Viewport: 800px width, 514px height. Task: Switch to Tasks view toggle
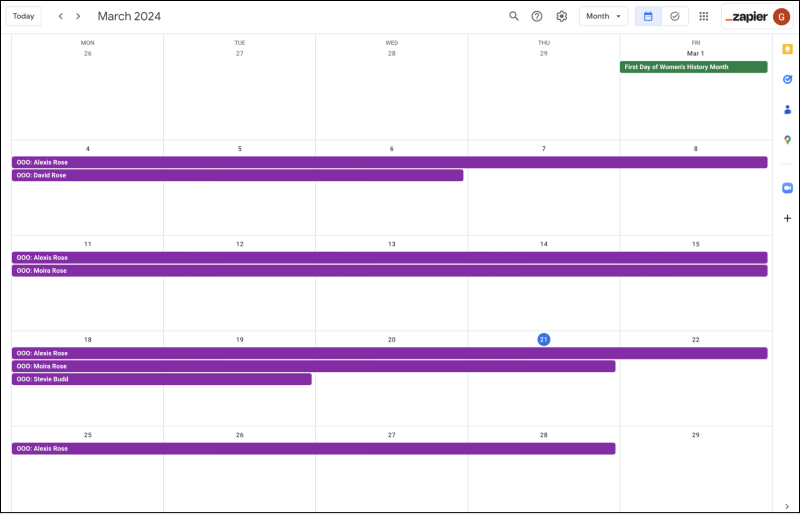pos(675,16)
